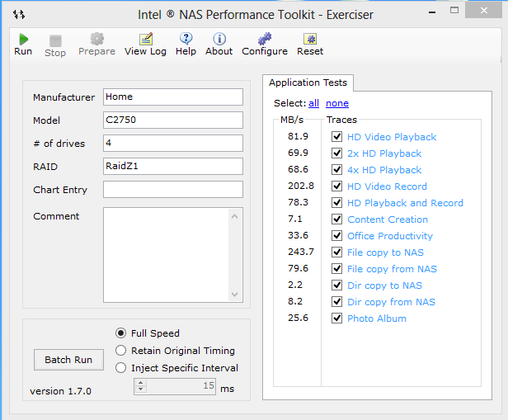The height and width of the screenshot is (420, 508).
Task: Toggle HD Video Playback checkbox
Action: click(337, 136)
